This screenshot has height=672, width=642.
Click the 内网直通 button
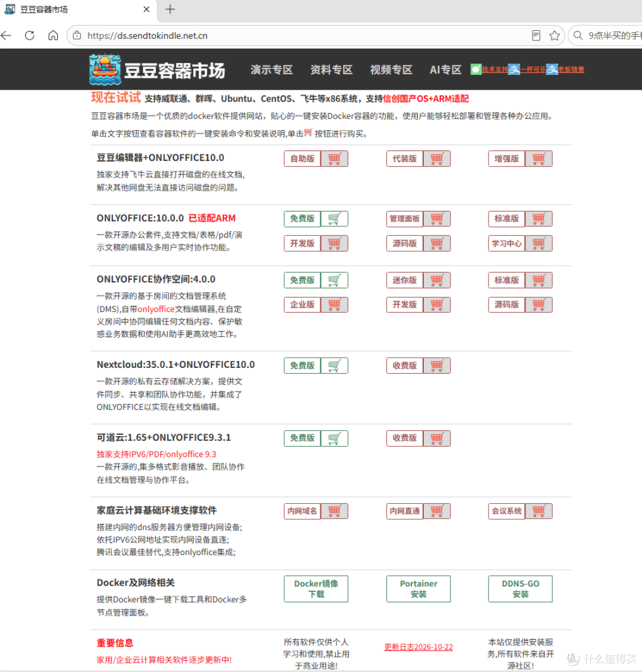coord(405,511)
